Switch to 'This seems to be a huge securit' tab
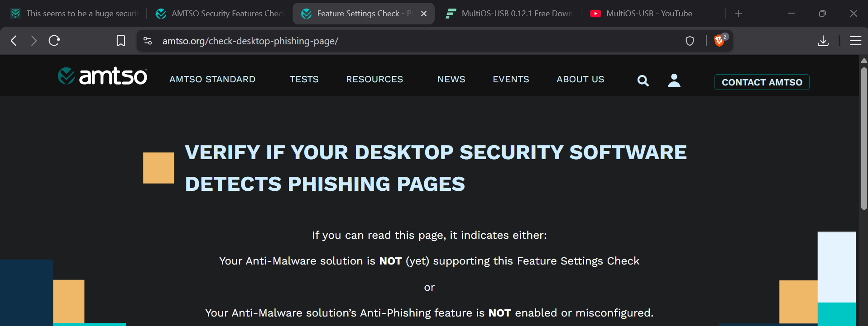The height and width of the screenshot is (326, 868). [75, 14]
